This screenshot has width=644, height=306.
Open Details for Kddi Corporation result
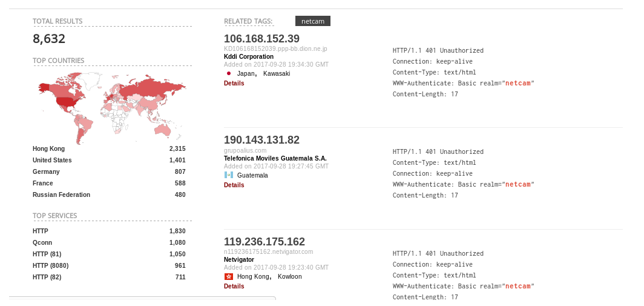pyautogui.click(x=234, y=83)
